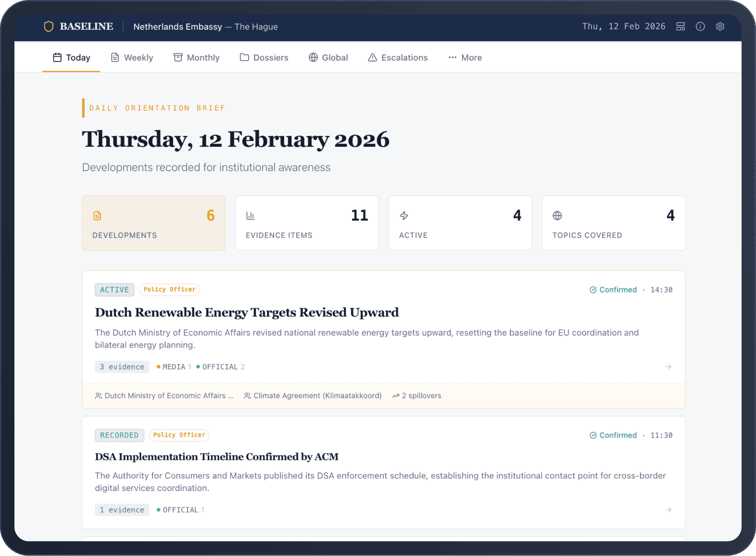Open Climate Agreement (Klimaatakkoord) link
This screenshot has width=756, height=556.
313,396
